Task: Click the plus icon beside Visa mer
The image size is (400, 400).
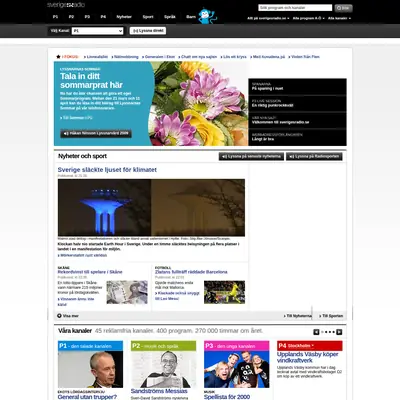Action: [x=59, y=316]
